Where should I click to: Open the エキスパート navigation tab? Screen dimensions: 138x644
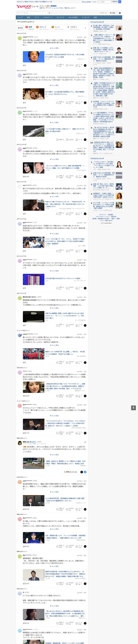pyautogui.click(x=48, y=17)
